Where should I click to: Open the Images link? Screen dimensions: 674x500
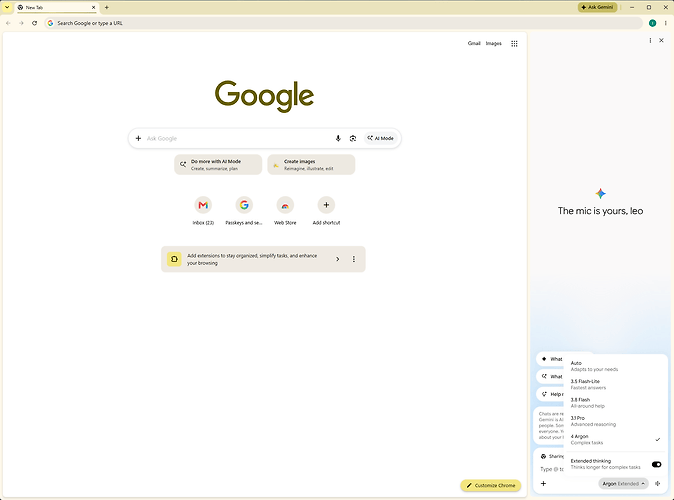tap(493, 43)
